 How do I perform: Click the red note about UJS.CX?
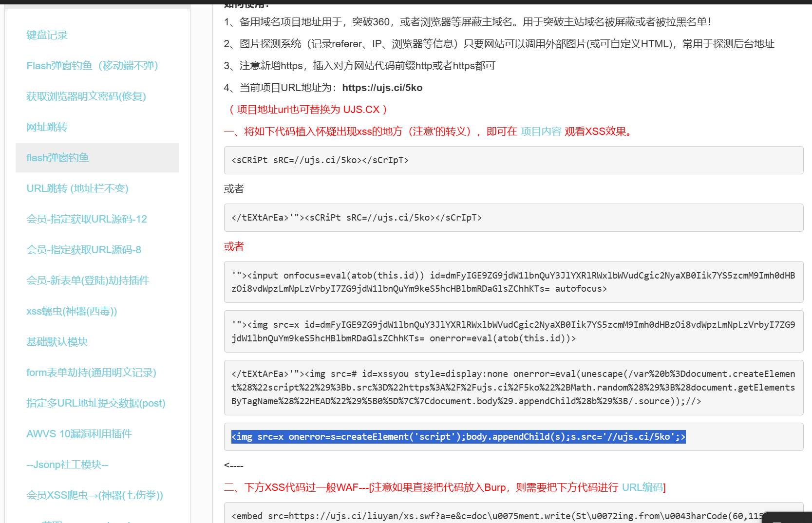point(308,110)
